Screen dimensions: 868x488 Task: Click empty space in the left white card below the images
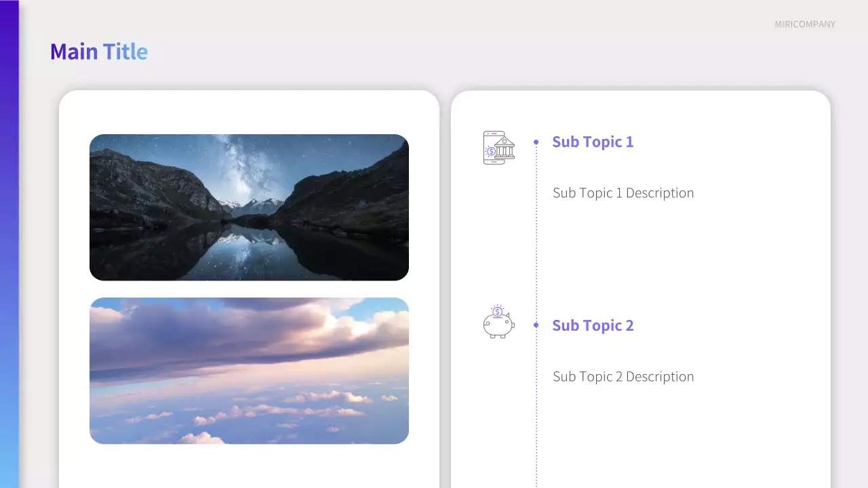249,466
